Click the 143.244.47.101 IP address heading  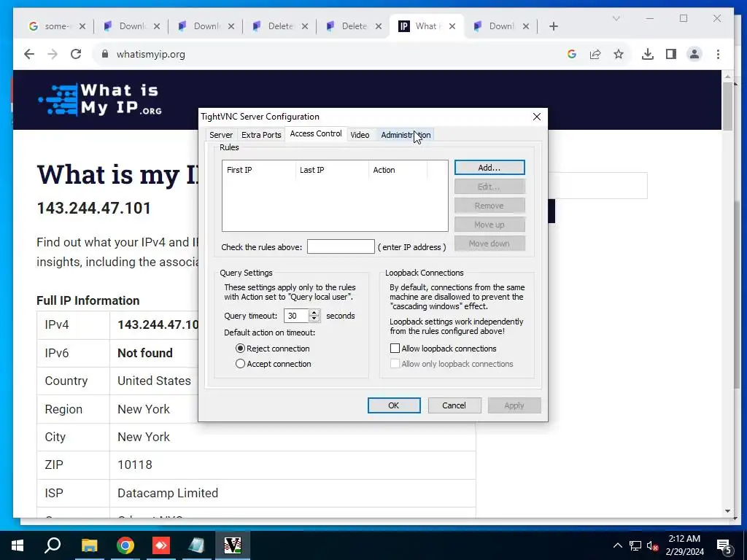[94, 208]
